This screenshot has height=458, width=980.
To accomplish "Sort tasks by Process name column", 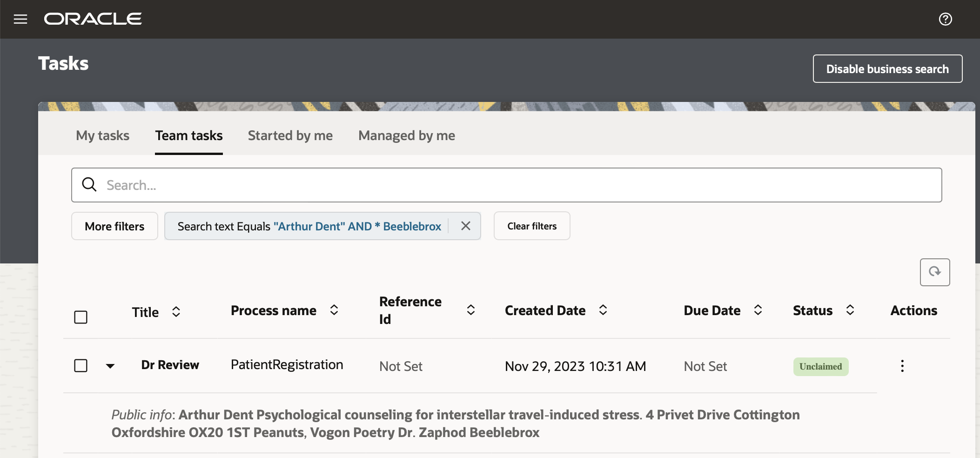I will click(334, 310).
